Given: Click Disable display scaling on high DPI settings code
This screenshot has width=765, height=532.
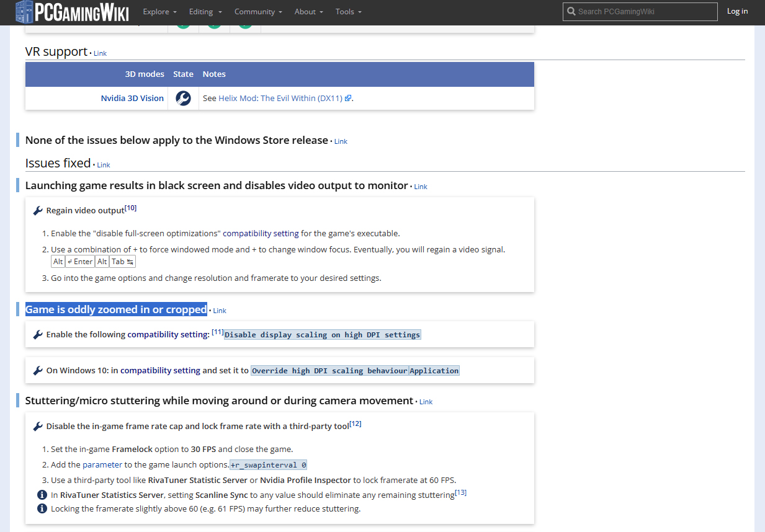Looking at the screenshot, I should tap(322, 335).
